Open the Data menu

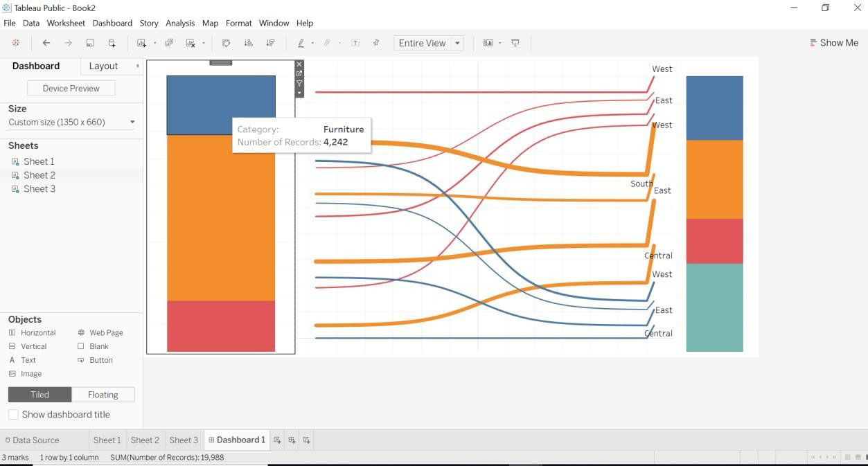(x=31, y=23)
